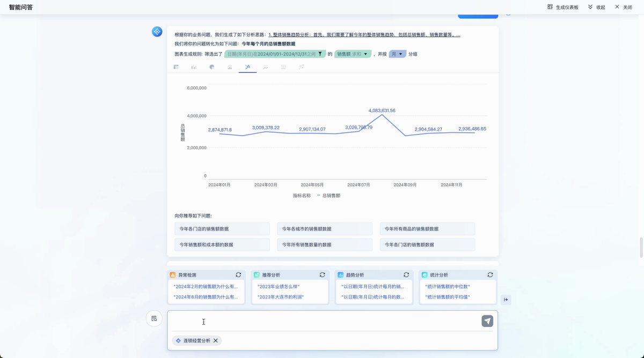Screen dimensions: 644x358
Task: Remove the 连锁经营分析 dataset tag
Action: tap(216, 341)
